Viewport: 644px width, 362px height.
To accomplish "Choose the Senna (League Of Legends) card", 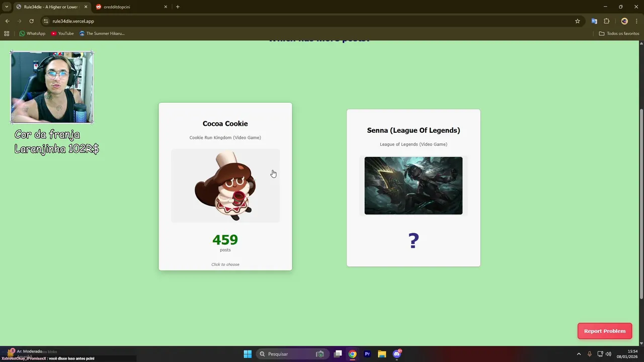I will coord(414,188).
